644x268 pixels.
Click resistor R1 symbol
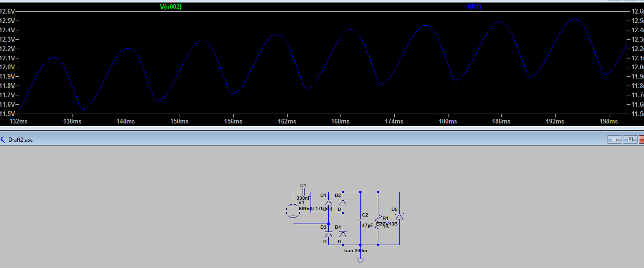[378, 222]
